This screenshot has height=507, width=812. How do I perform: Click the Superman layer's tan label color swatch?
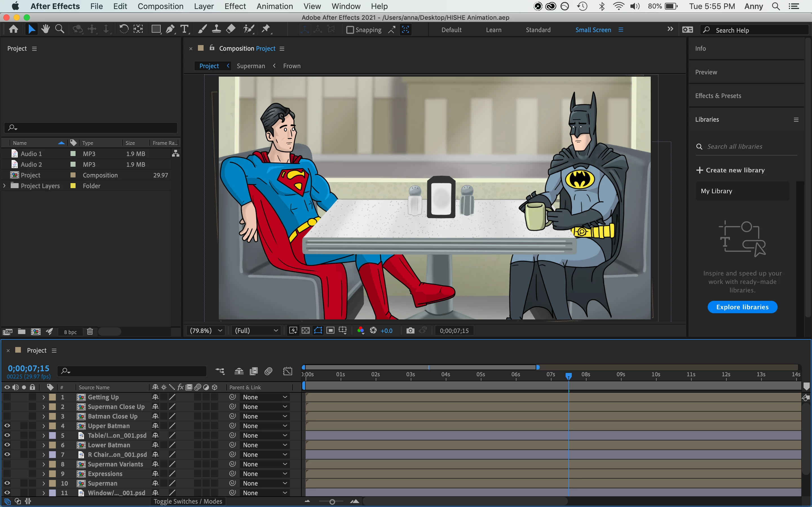pyautogui.click(x=52, y=483)
